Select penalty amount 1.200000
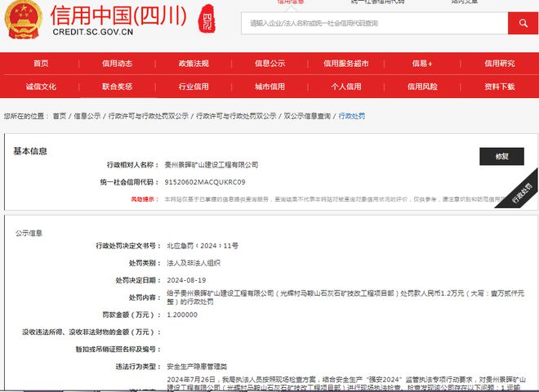Screen dimensions: 539x392 (x=182, y=314)
